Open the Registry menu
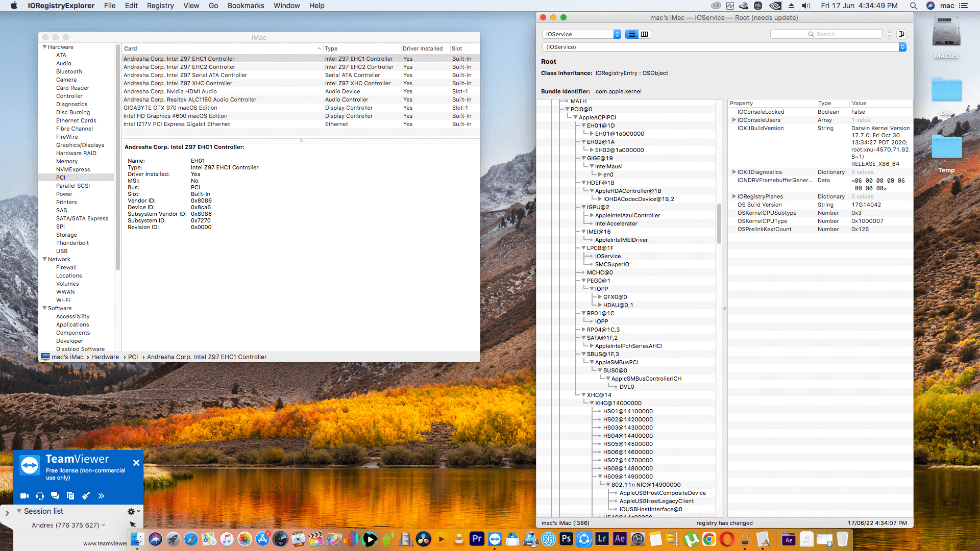The image size is (980, 551). [160, 6]
